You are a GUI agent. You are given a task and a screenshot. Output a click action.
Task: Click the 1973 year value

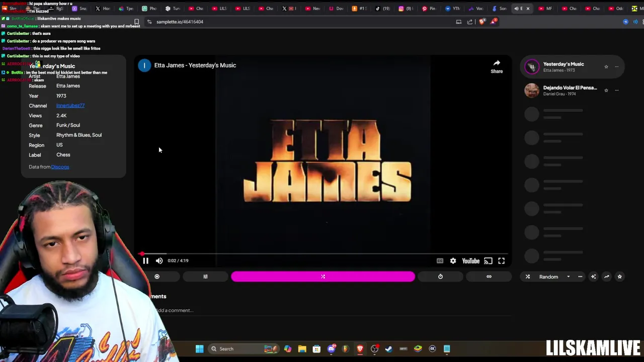(x=61, y=96)
